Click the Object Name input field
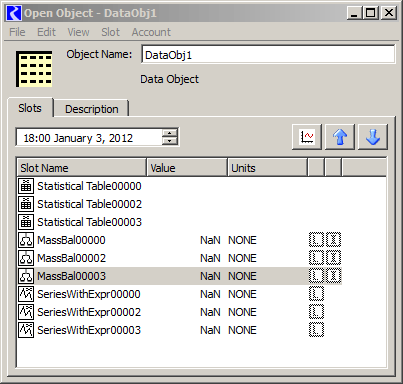The width and height of the screenshot is (403, 384). [268, 54]
